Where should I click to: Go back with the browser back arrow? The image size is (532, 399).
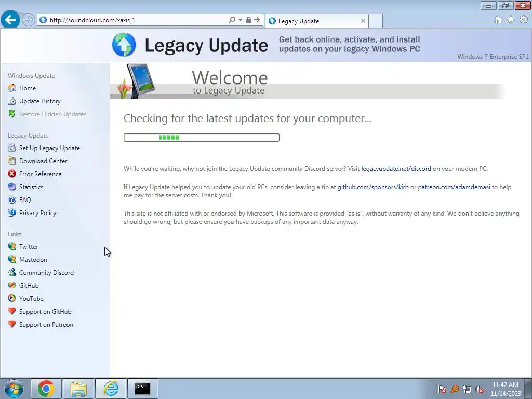[10, 20]
